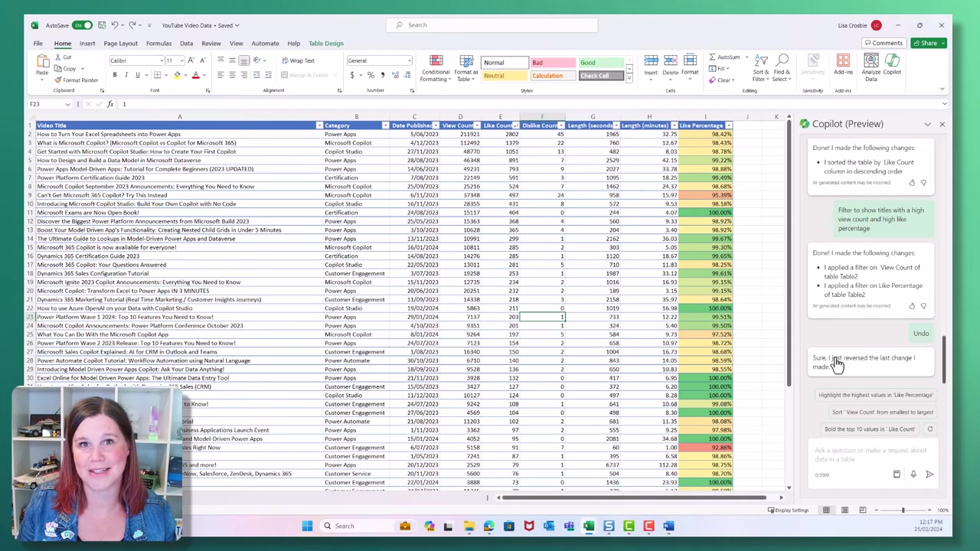Click the Percent Style button
The width and height of the screenshot is (980, 551).
point(371,75)
